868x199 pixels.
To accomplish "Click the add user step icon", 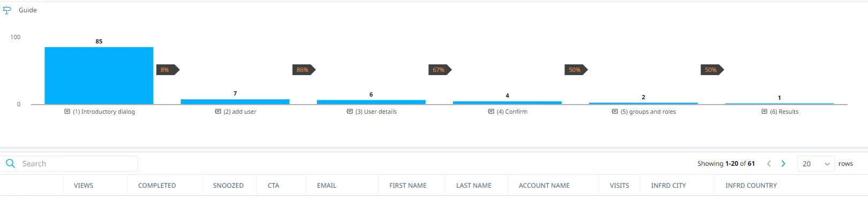I will (x=218, y=112).
